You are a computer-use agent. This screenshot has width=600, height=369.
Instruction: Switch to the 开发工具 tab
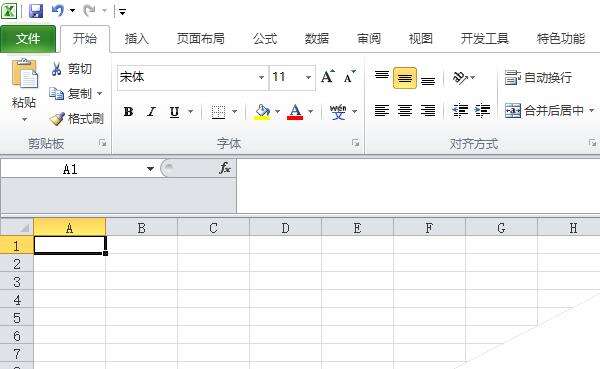coord(484,39)
